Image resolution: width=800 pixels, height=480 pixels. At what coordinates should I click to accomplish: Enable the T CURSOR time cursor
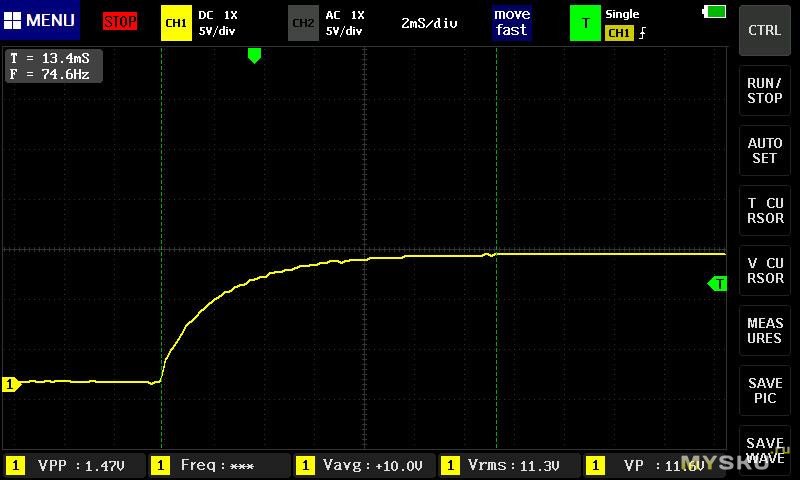(x=765, y=211)
